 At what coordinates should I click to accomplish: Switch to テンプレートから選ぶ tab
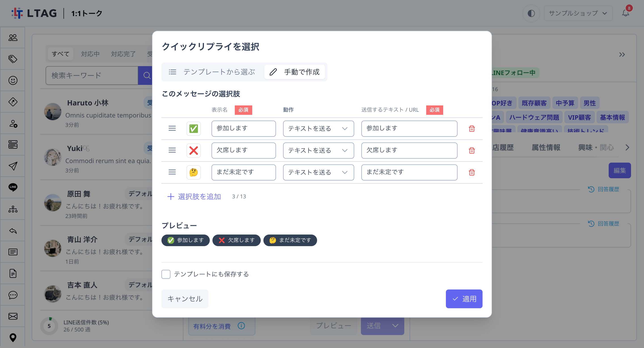point(213,72)
